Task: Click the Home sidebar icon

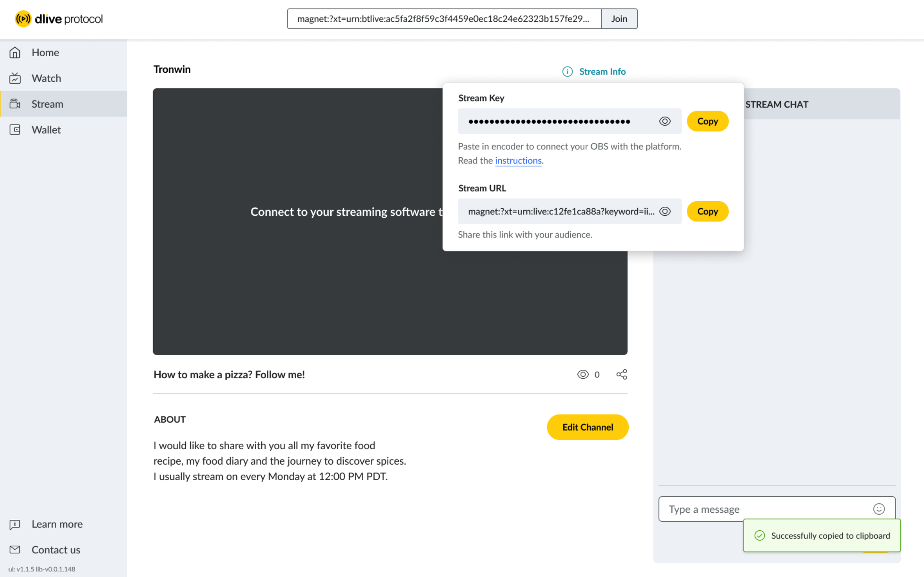Action: [15, 52]
